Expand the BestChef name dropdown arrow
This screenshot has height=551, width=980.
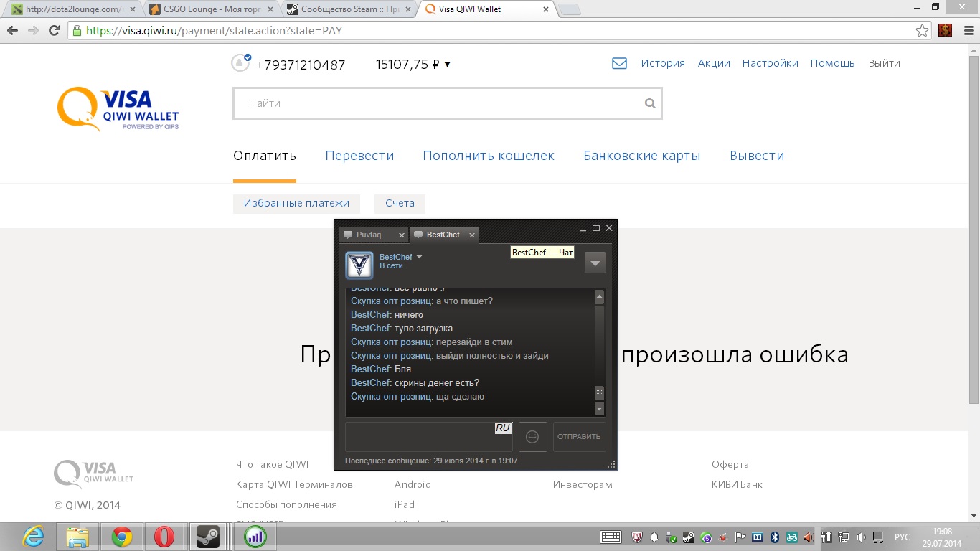[420, 257]
